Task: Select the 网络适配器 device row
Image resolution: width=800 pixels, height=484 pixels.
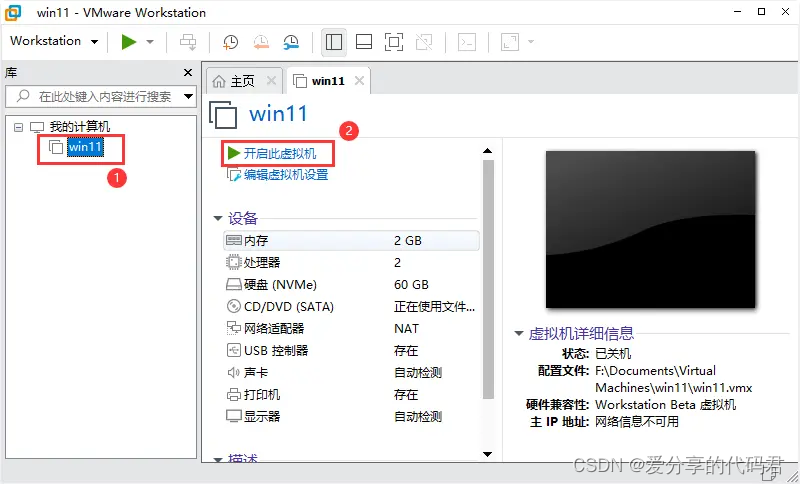Action: pyautogui.click(x=351, y=328)
